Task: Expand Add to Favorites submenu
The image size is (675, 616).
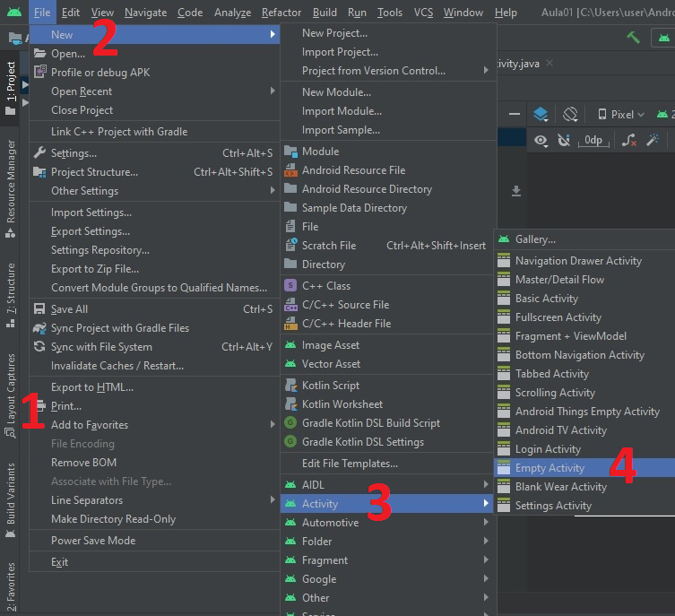Action: [154, 425]
